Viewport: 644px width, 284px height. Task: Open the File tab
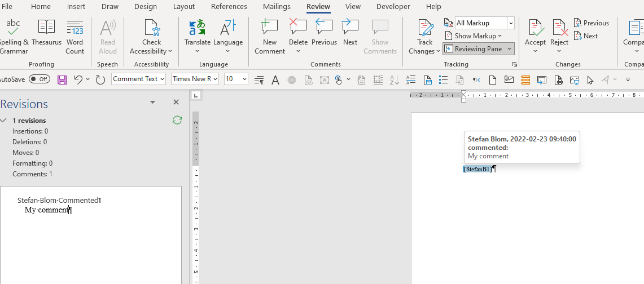coord(7,7)
